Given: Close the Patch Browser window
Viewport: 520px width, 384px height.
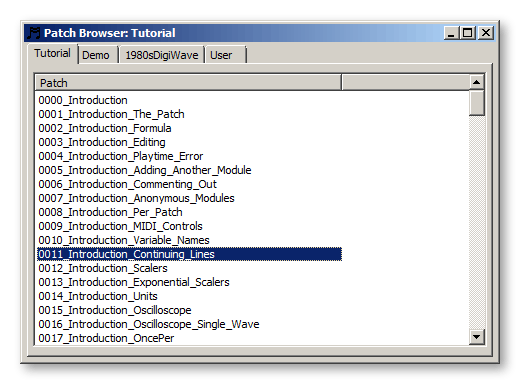Looking at the screenshot, I should (x=486, y=33).
